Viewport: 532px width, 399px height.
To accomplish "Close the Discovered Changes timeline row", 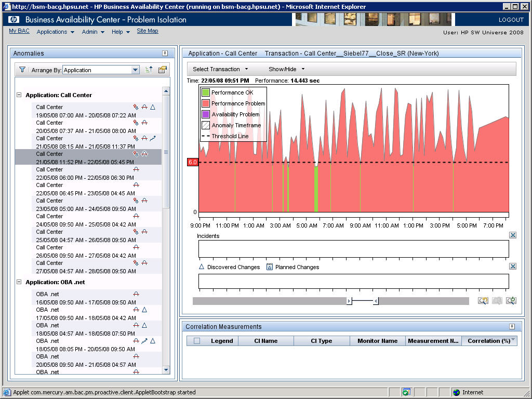I will point(513,267).
